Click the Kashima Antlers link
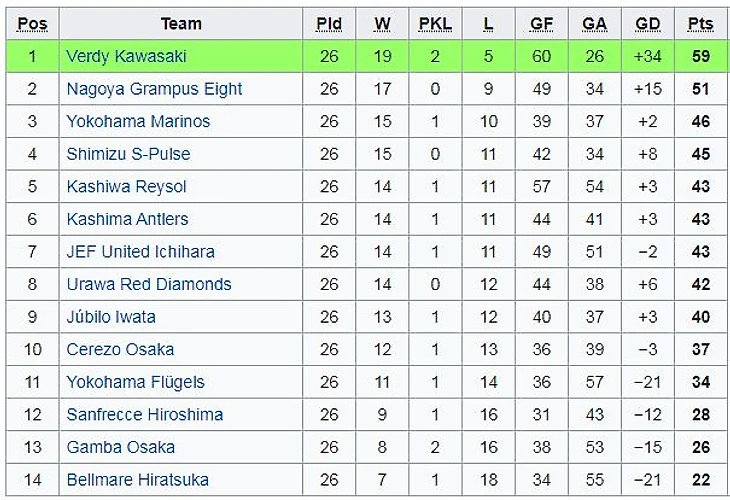This screenshot has height=500, width=730. pyautogui.click(x=127, y=219)
